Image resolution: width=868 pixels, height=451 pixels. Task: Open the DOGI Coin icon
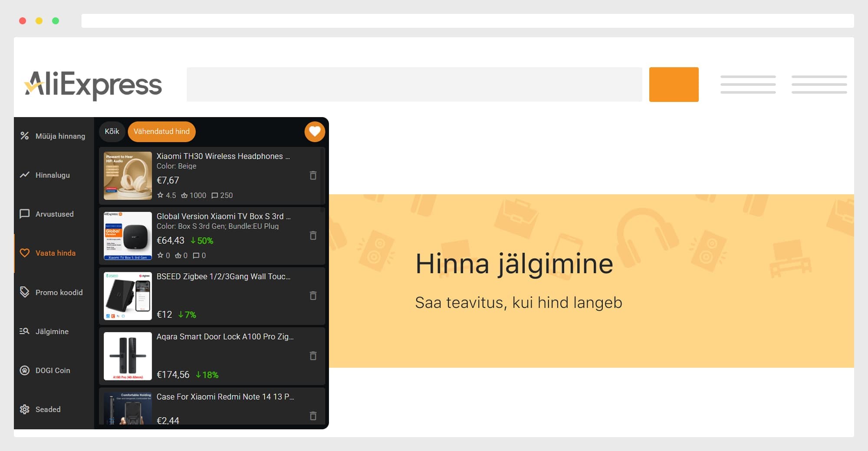(25, 370)
